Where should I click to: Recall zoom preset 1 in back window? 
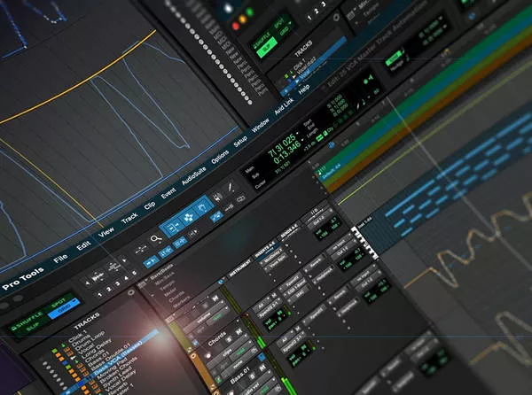point(309,18)
